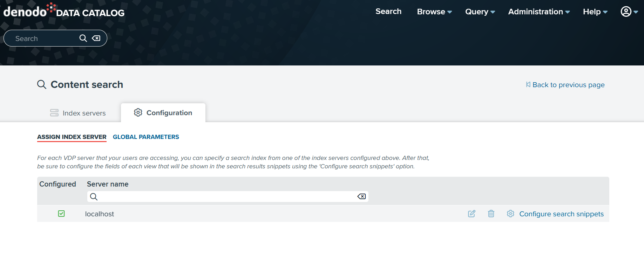Switch to Global Parameters sub-tab
This screenshot has height=259, width=644.
coord(146,137)
